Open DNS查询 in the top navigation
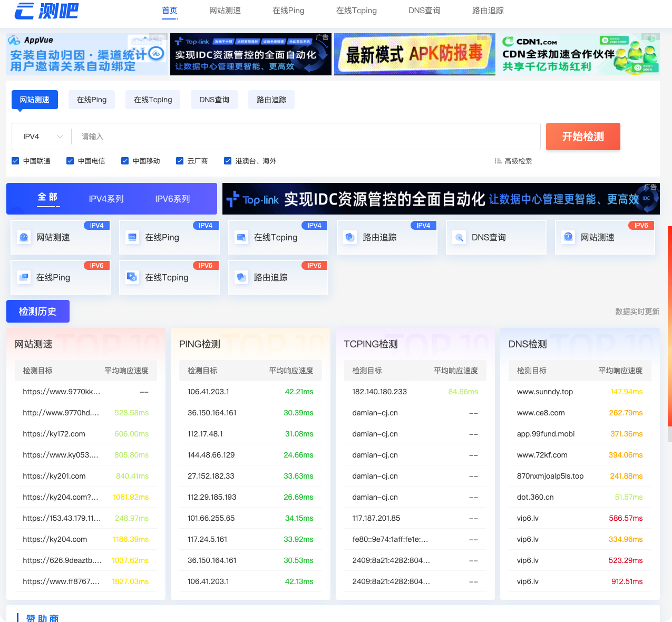This screenshot has height=622, width=672. tap(424, 11)
